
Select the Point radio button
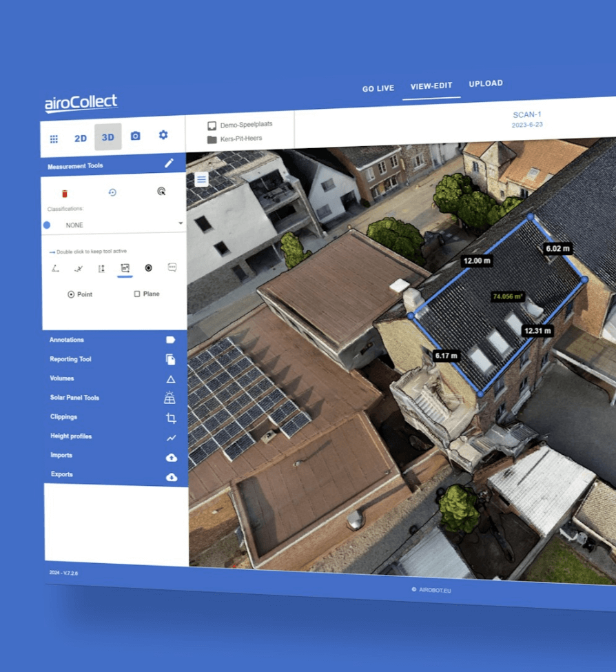pyautogui.click(x=71, y=294)
